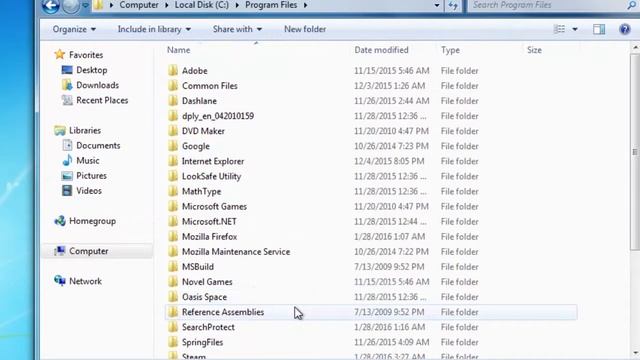Click the scrollbar up arrow
This screenshot has height=360, width=640.
pyautogui.click(x=635, y=48)
